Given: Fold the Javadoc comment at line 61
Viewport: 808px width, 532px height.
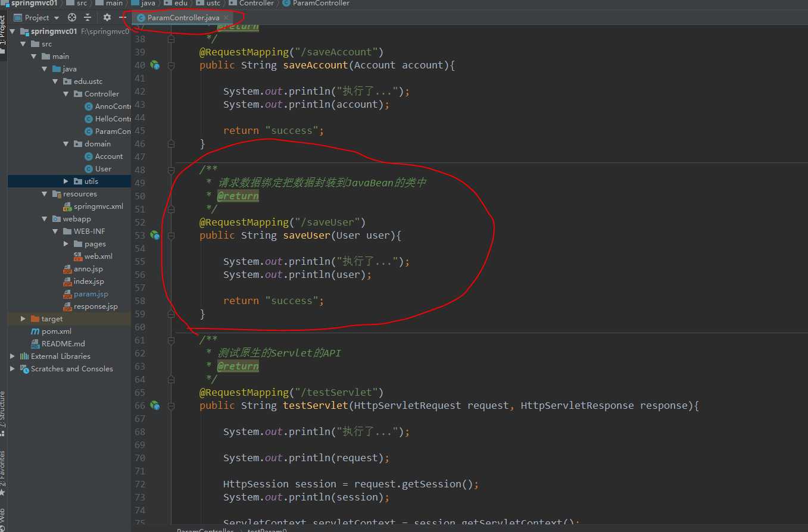Looking at the screenshot, I should [x=171, y=340].
